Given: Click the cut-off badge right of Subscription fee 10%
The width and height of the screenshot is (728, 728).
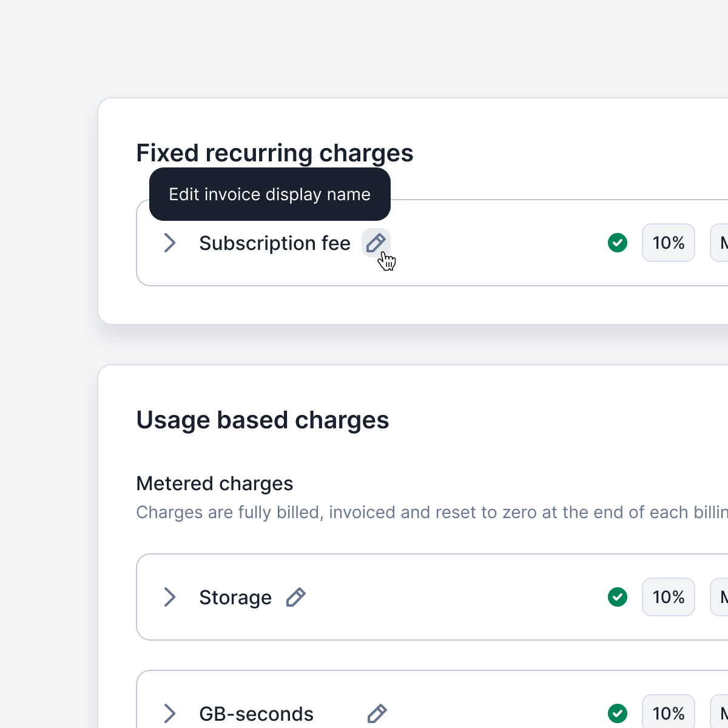Looking at the screenshot, I should 720,243.
